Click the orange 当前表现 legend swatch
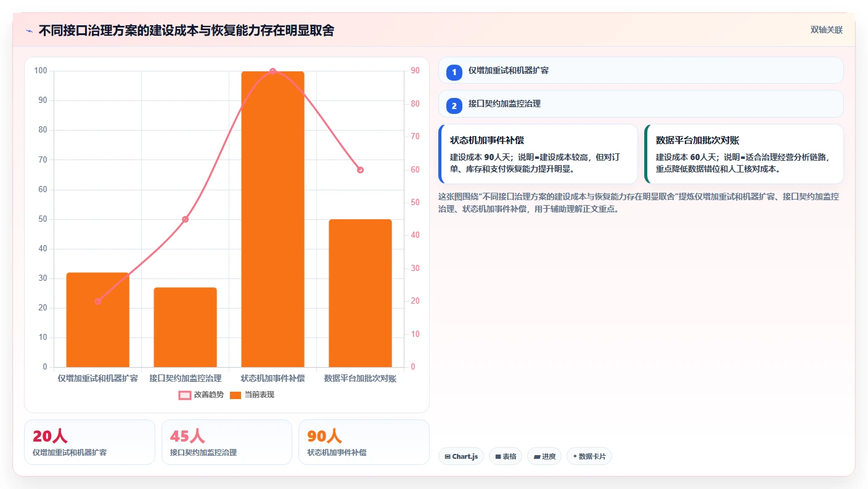Screen dimensions: 868x489 235,395
